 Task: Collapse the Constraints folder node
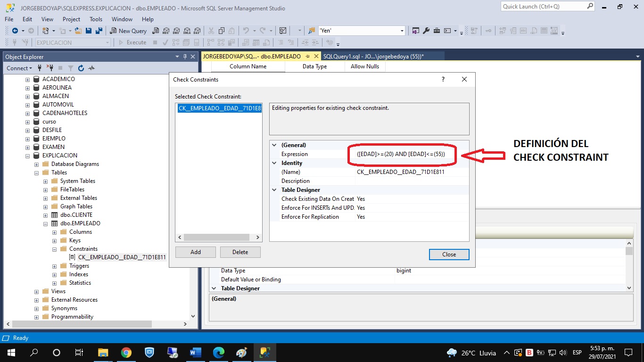tap(55, 249)
